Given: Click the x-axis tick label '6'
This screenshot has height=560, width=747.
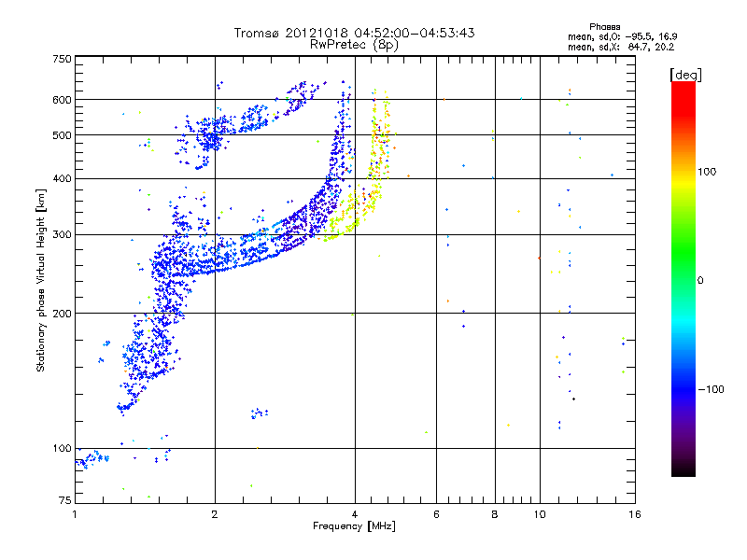Looking at the screenshot, I should coord(436,514).
